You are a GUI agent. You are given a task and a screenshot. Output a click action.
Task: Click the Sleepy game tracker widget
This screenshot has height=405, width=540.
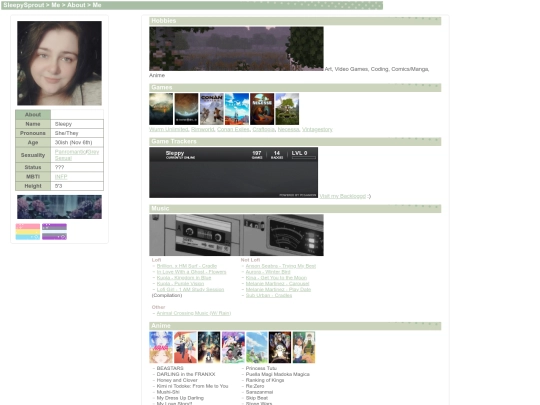click(x=233, y=173)
